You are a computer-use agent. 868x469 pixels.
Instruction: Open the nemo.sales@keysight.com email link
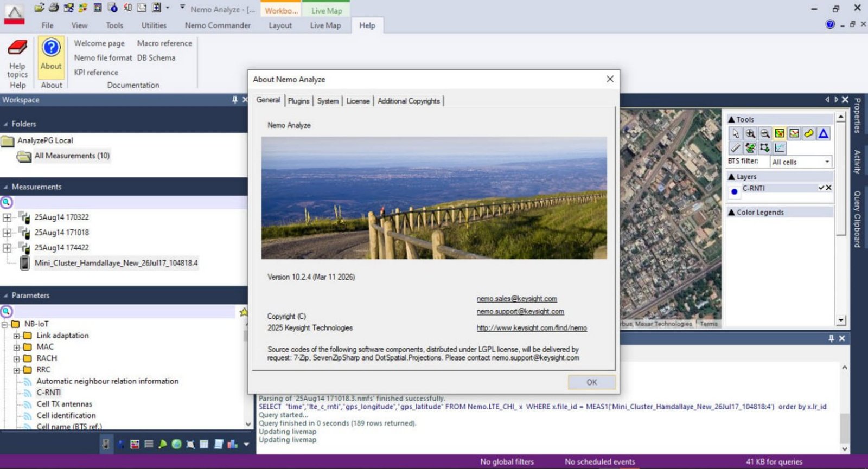tap(517, 299)
